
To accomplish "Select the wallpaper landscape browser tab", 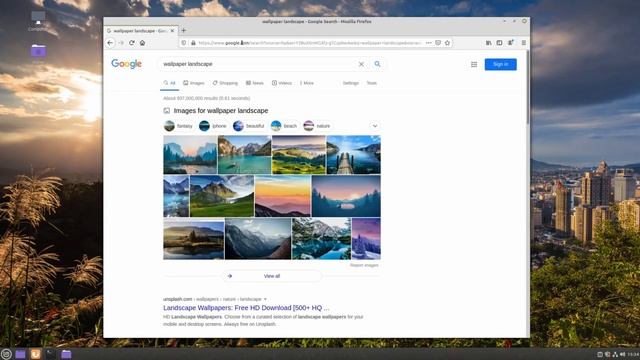I will 141,31.
